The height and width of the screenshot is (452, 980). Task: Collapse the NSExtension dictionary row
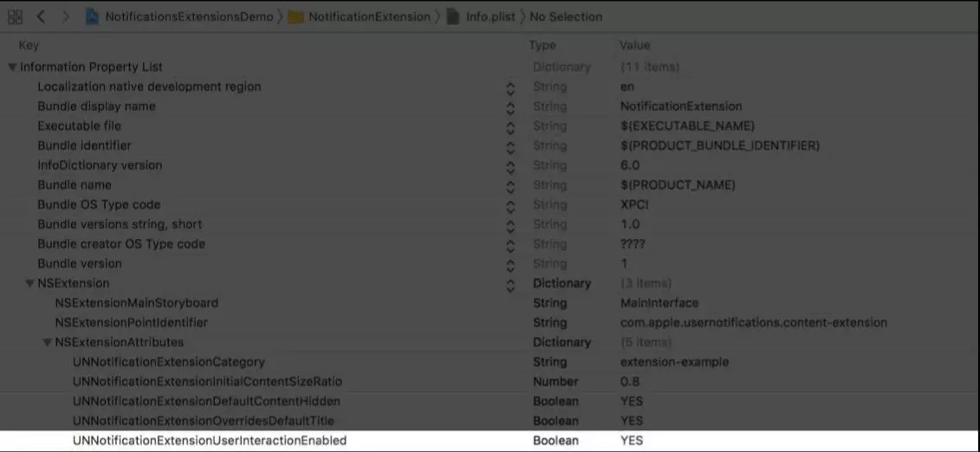pyautogui.click(x=29, y=283)
